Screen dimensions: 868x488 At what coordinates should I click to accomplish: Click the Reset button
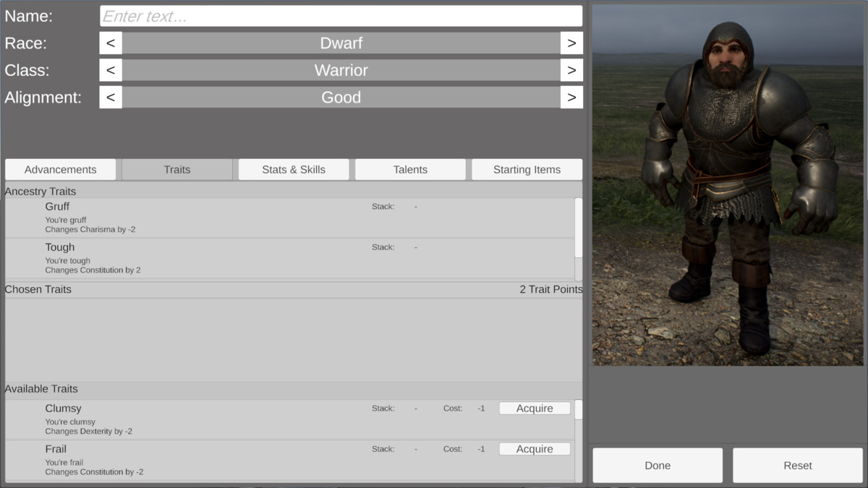pyautogui.click(x=798, y=466)
